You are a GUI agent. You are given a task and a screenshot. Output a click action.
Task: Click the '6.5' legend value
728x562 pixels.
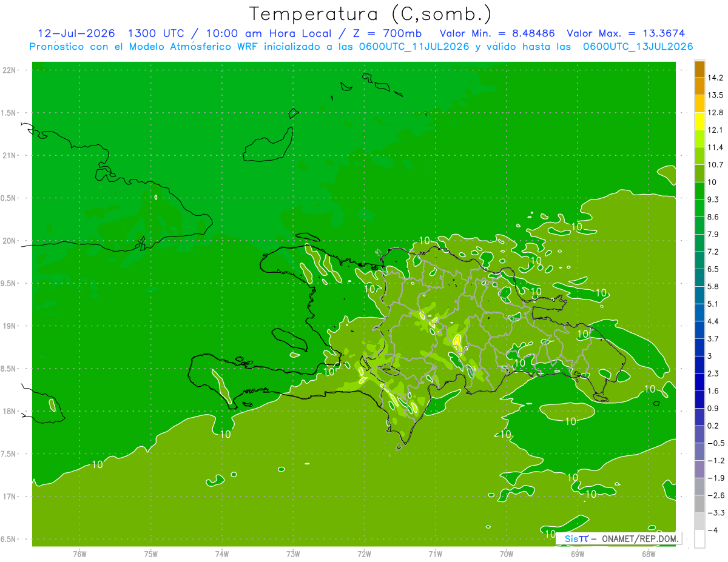pyautogui.click(x=713, y=269)
